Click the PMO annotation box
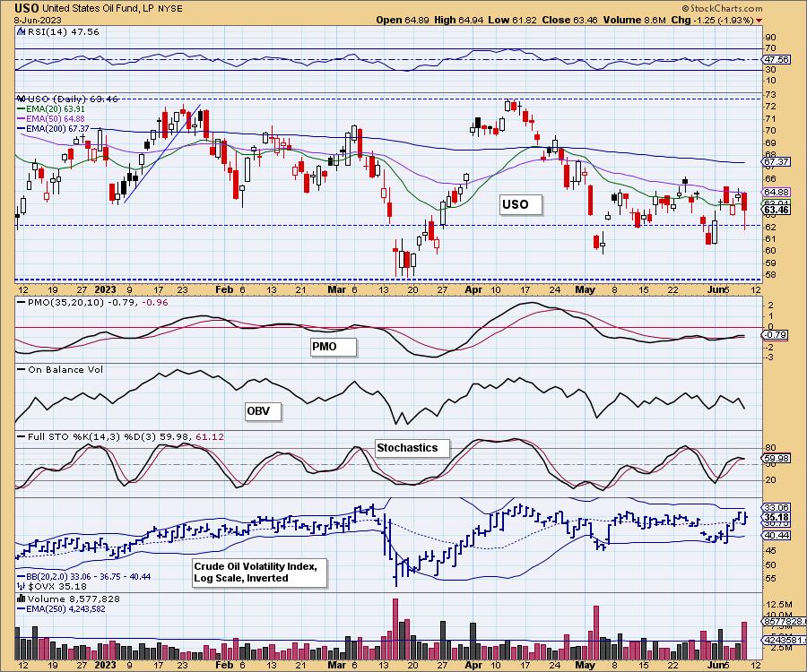The height and width of the screenshot is (672, 807). [x=333, y=347]
